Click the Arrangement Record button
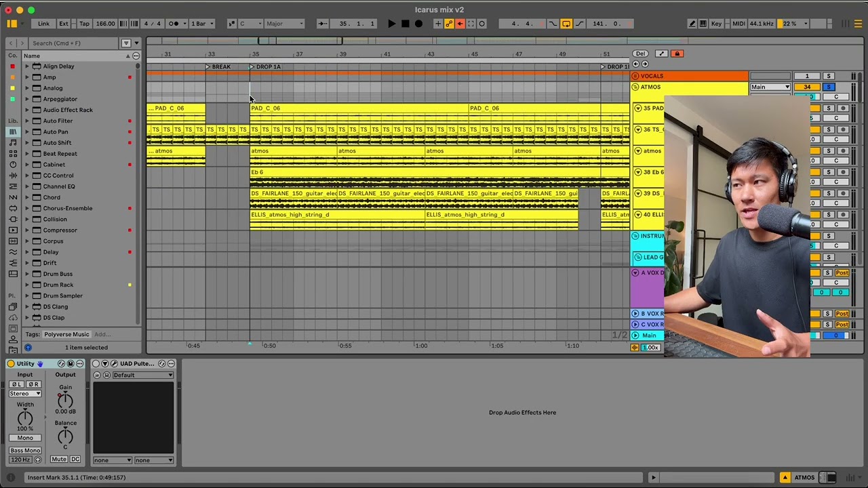This screenshot has height=488, width=868. pos(418,24)
